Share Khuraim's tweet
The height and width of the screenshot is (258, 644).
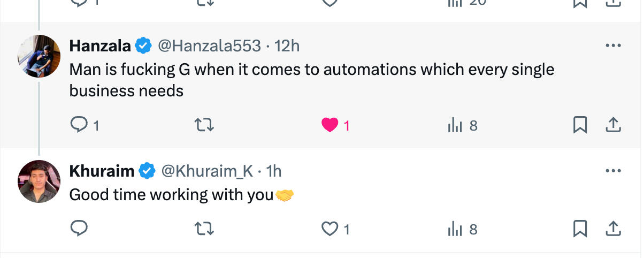click(x=612, y=229)
